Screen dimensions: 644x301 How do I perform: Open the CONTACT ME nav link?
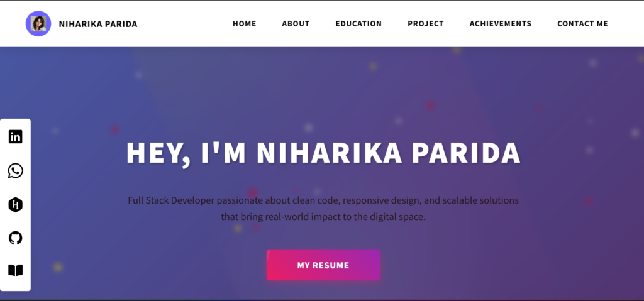(582, 24)
